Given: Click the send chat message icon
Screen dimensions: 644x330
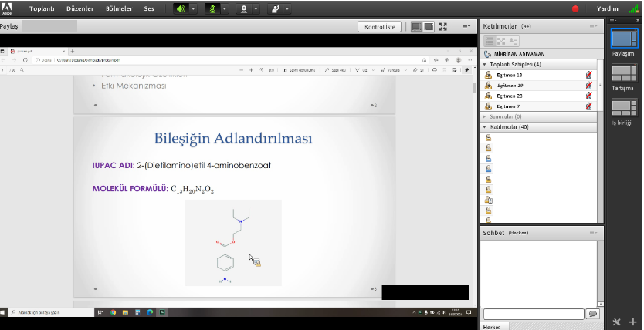Looking at the screenshot, I should click(592, 314).
